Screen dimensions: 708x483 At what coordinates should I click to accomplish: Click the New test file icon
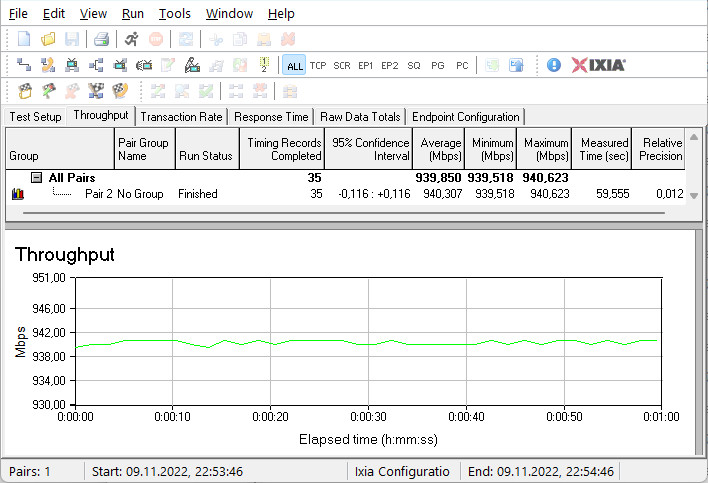point(23,39)
